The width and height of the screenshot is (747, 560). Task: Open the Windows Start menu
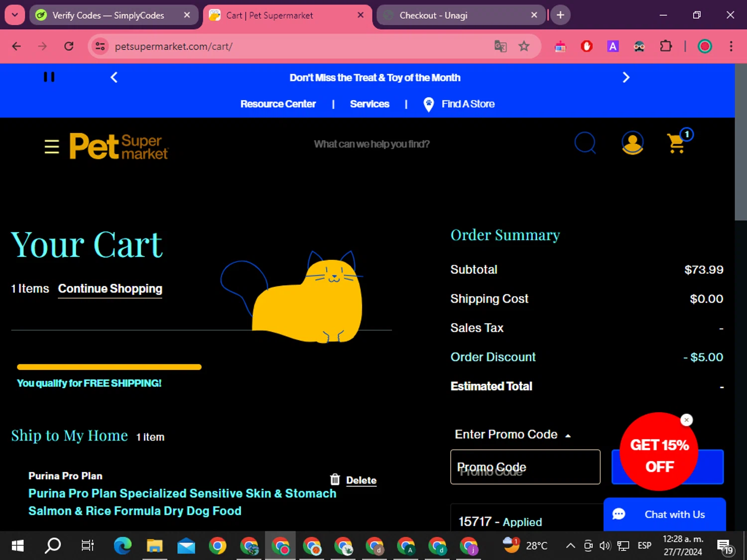tap(18, 546)
